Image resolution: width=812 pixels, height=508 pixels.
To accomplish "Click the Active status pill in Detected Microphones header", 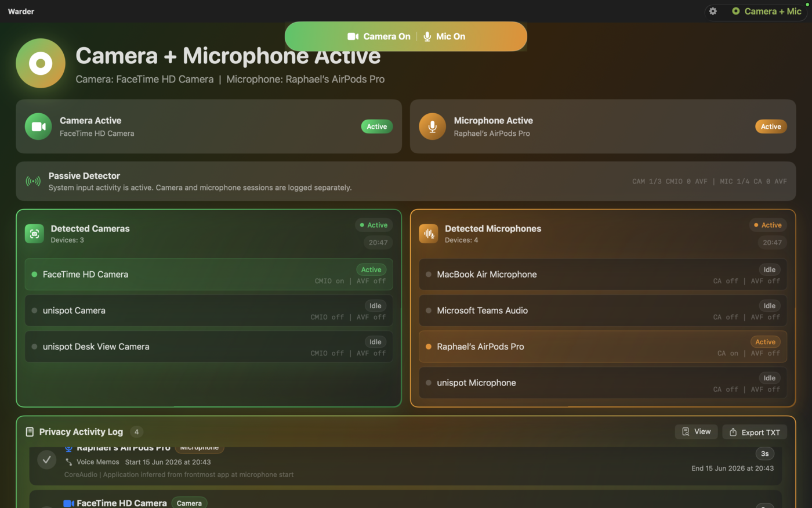I will 768,225.
